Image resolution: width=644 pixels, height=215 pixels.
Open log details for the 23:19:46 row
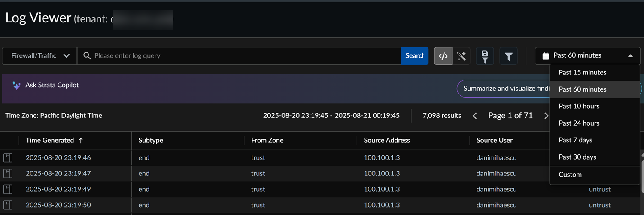click(x=8, y=158)
